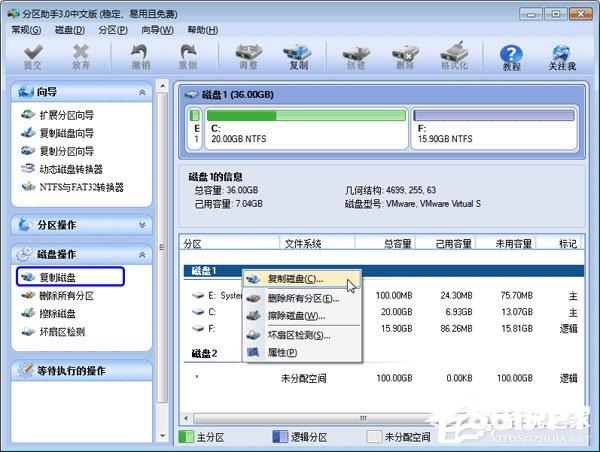This screenshot has width=600, height=452.
Task: Click the 复制 (copy) toolbar icon
Action: point(298,57)
